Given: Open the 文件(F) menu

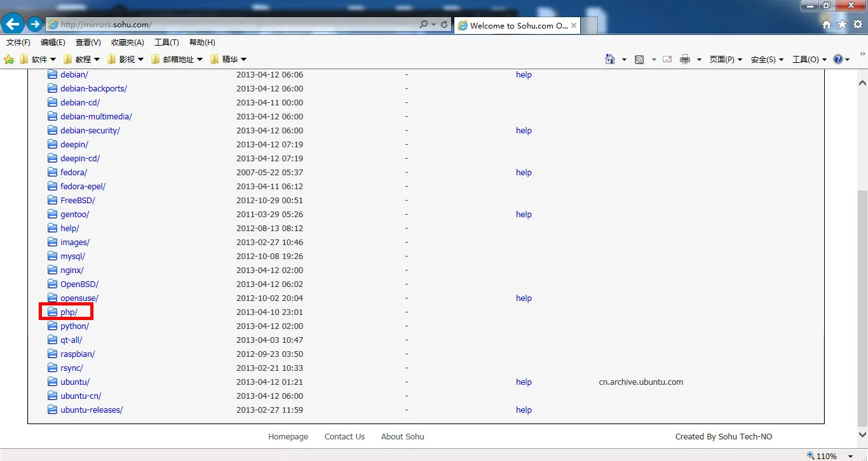Looking at the screenshot, I should point(18,43).
